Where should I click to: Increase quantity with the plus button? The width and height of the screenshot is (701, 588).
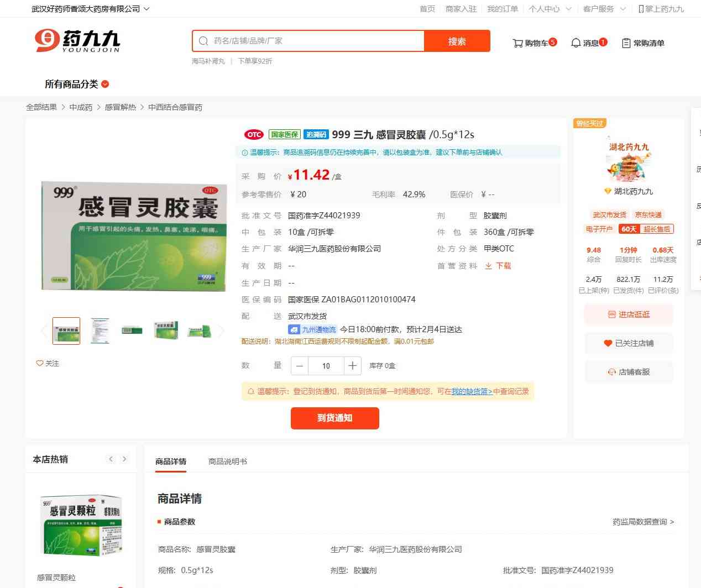(352, 366)
